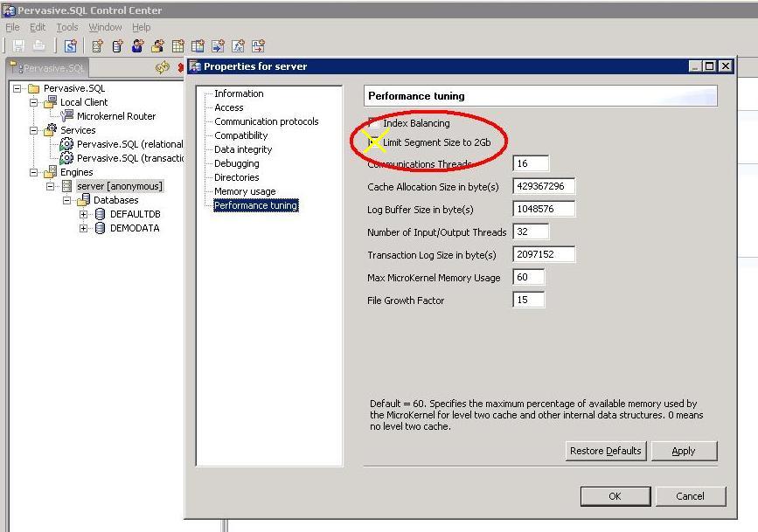The image size is (758, 532).
Task: Collapse the Pervasive.SQL root node
Action: pos(17,88)
